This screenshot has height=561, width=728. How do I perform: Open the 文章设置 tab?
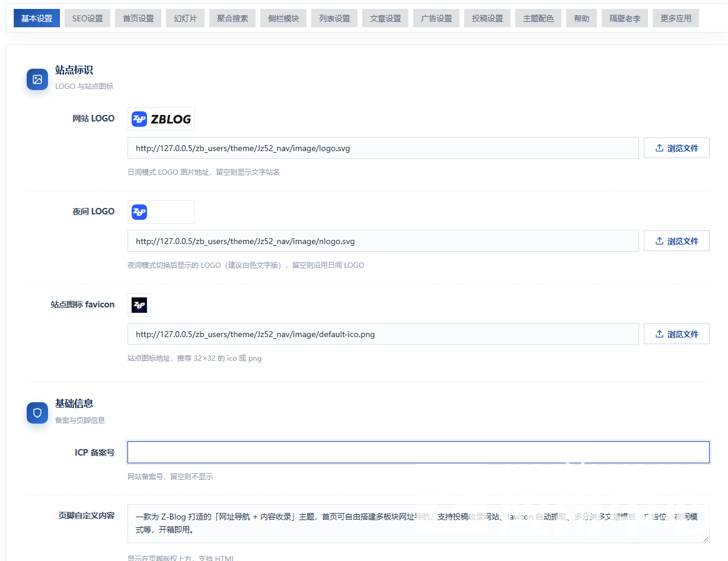[385, 18]
